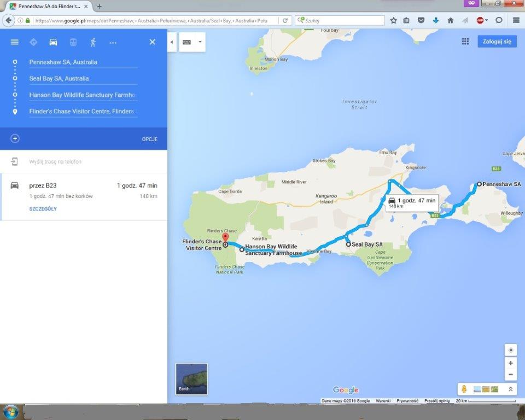Edit Hanson Bay Wildlife Sanctuary waypoint field
This screenshot has width=525, height=420.
[83, 95]
